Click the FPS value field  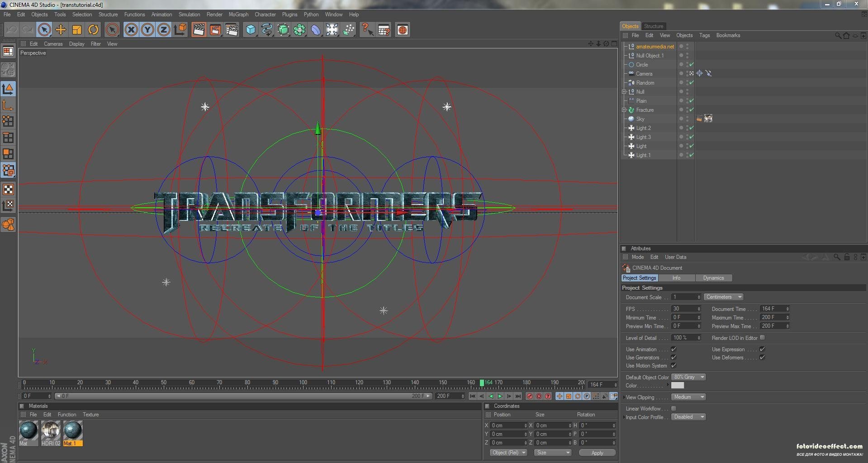[x=686, y=309]
